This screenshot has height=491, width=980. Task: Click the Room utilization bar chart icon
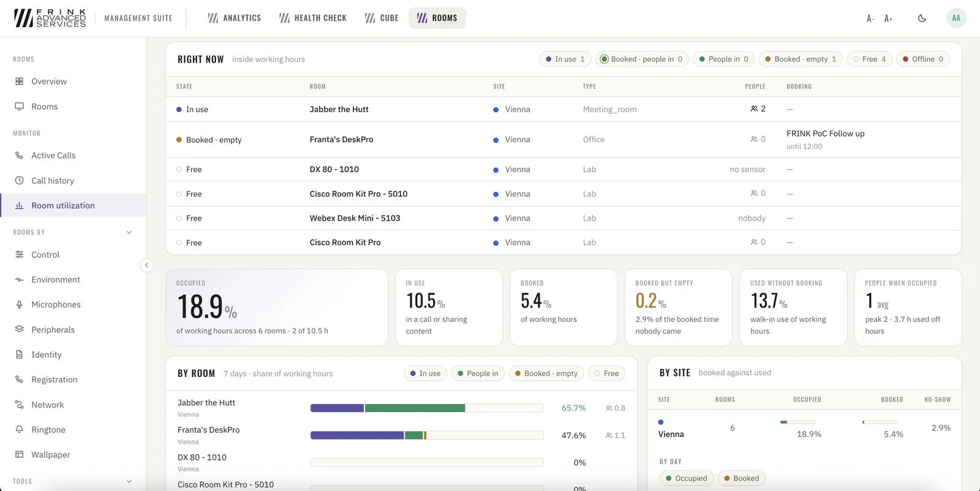[19, 206]
